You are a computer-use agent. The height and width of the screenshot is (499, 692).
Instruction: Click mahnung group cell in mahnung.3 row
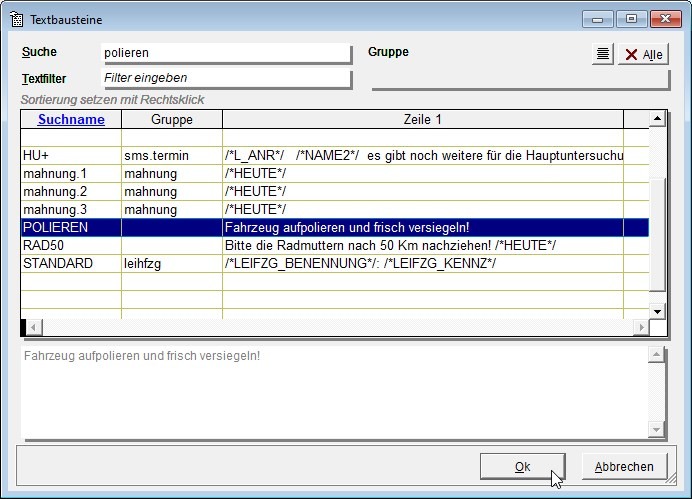pos(172,209)
